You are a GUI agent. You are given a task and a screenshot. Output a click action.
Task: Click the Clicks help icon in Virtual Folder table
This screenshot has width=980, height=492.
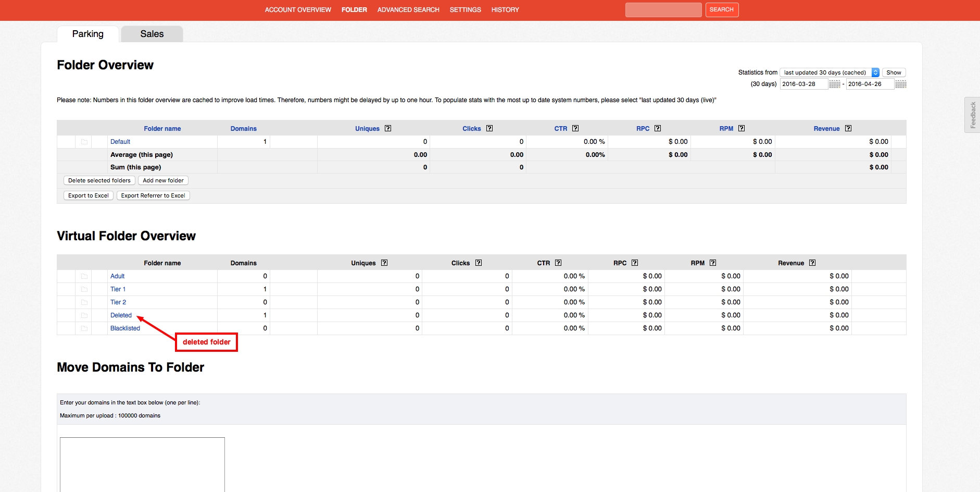[479, 263]
